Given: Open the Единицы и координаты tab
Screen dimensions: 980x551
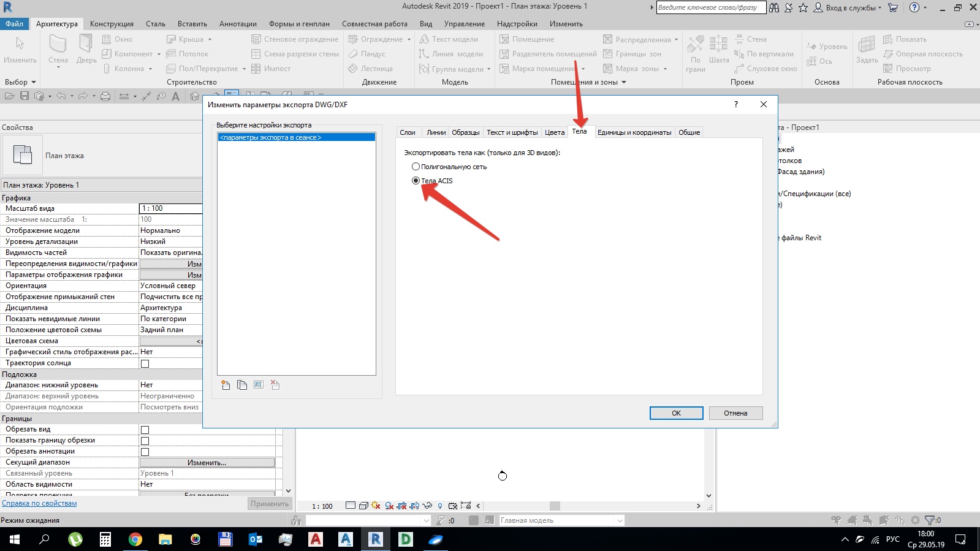Looking at the screenshot, I should pyautogui.click(x=634, y=132).
